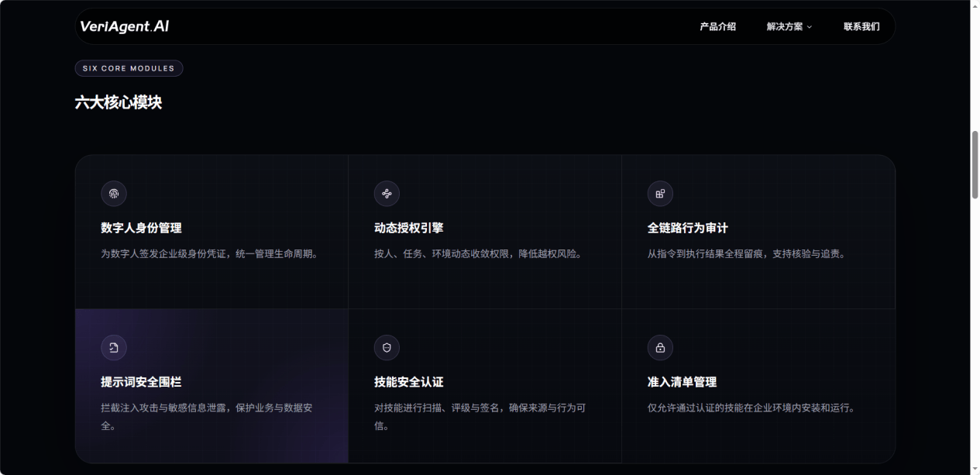Open the 数字人身份管理 module card

coord(211,231)
